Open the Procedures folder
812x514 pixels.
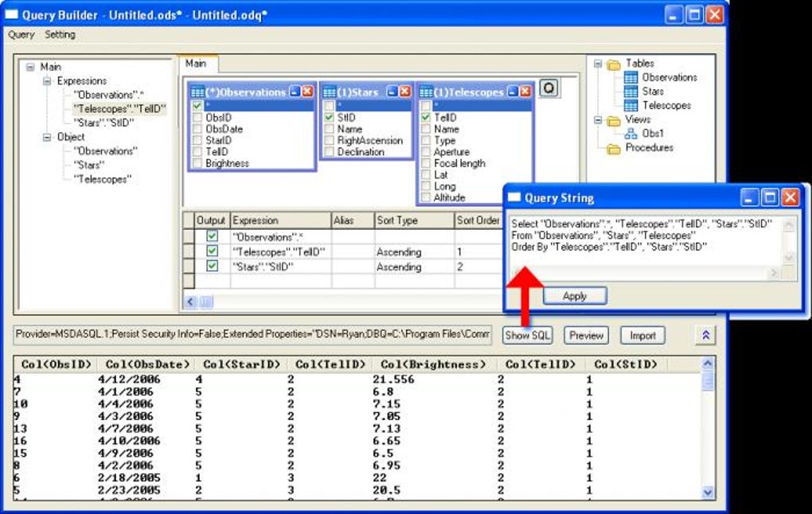coord(614,149)
